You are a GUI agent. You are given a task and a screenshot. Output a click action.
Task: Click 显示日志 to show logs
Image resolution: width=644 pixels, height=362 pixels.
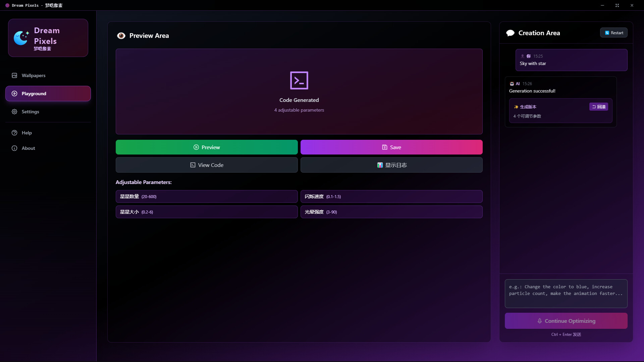pyautogui.click(x=391, y=165)
